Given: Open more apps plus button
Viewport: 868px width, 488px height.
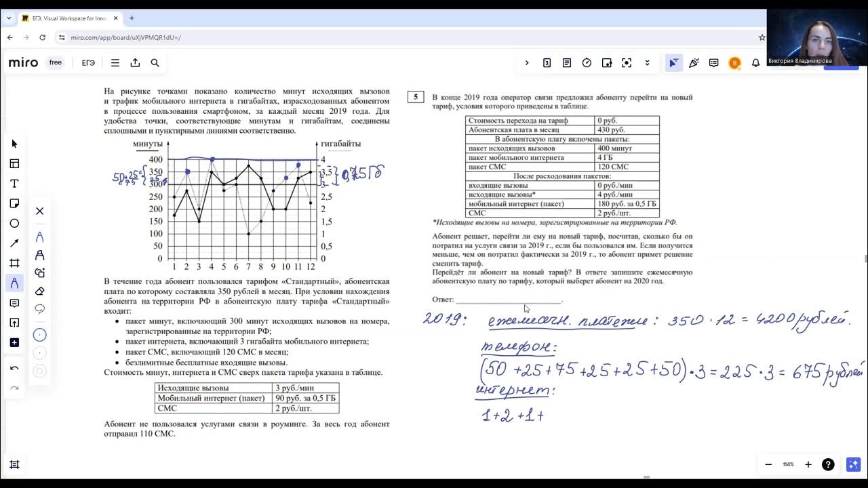Looking at the screenshot, I should 14,342.
